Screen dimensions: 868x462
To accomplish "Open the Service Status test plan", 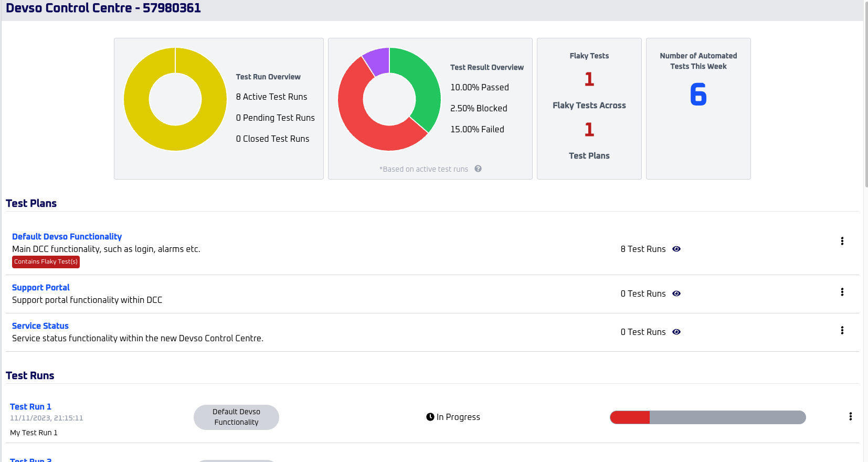I will (x=40, y=326).
